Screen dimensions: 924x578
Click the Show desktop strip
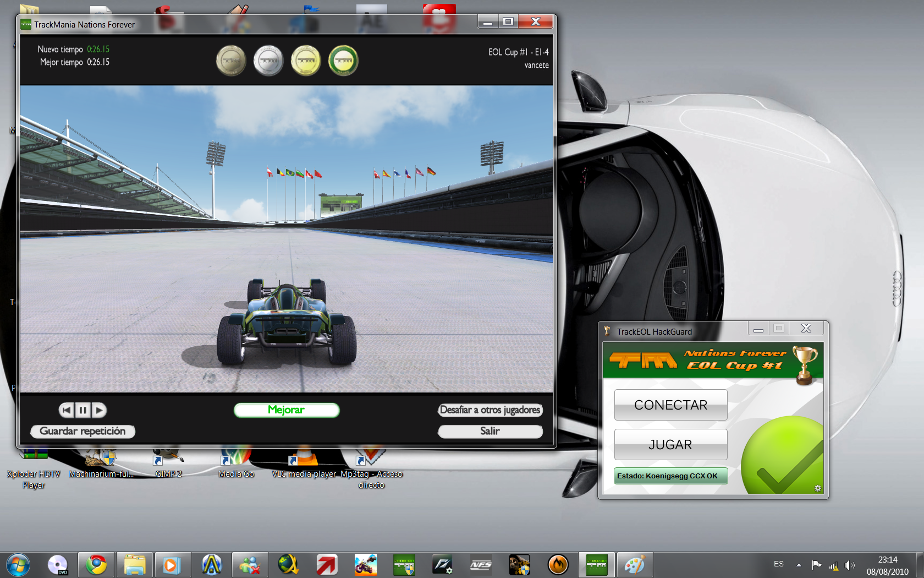pos(920,565)
